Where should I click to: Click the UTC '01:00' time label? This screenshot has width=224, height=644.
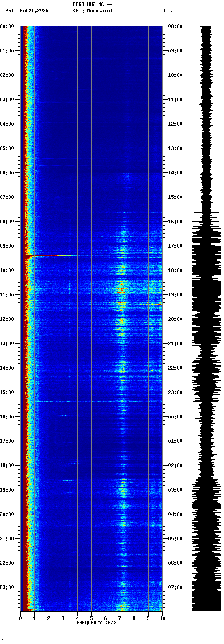(175, 441)
